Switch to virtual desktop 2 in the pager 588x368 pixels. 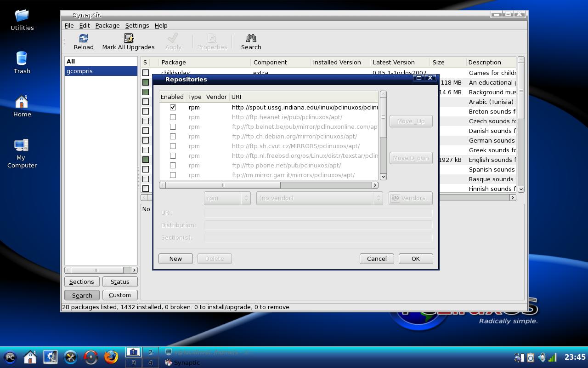click(150, 352)
